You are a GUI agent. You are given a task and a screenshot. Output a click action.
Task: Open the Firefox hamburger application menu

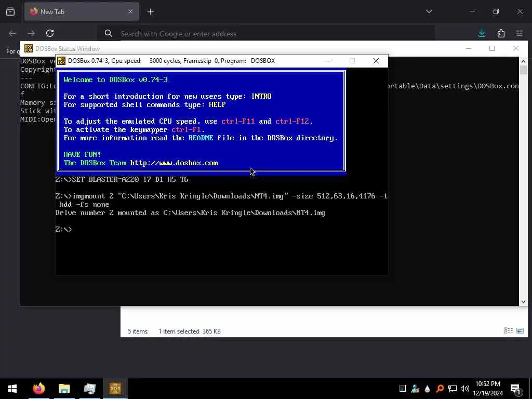tap(520, 33)
